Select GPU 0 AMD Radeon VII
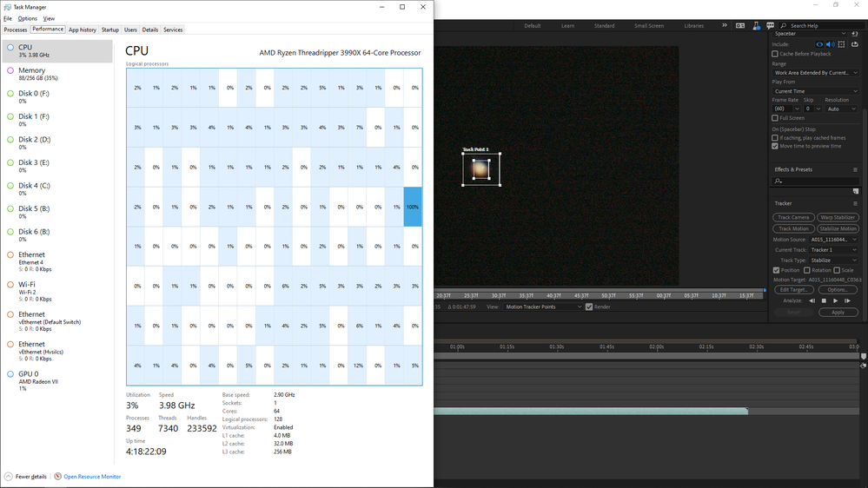 57,380
